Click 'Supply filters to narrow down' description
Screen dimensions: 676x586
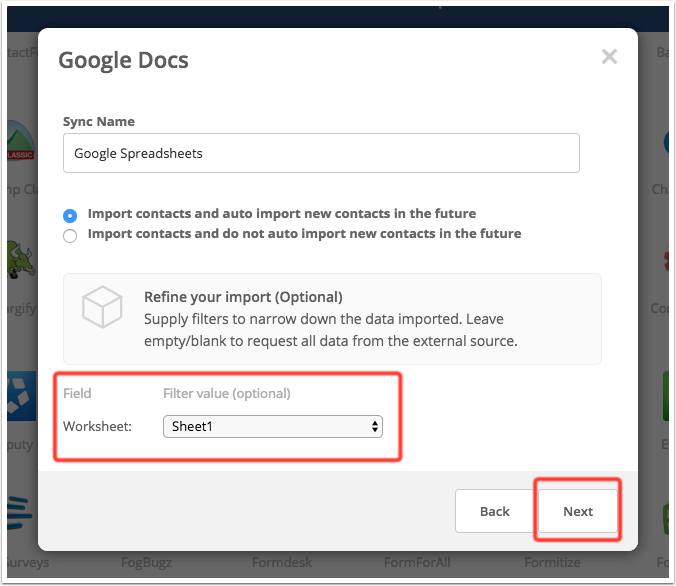[331, 330]
